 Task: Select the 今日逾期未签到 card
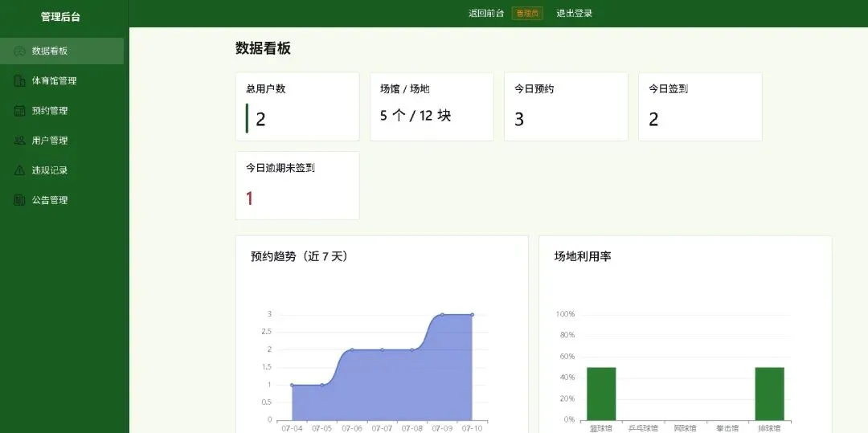[x=297, y=186]
